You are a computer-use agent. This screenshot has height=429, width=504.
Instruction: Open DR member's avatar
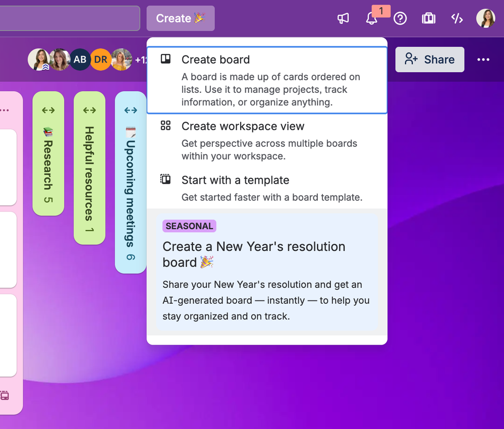100,60
